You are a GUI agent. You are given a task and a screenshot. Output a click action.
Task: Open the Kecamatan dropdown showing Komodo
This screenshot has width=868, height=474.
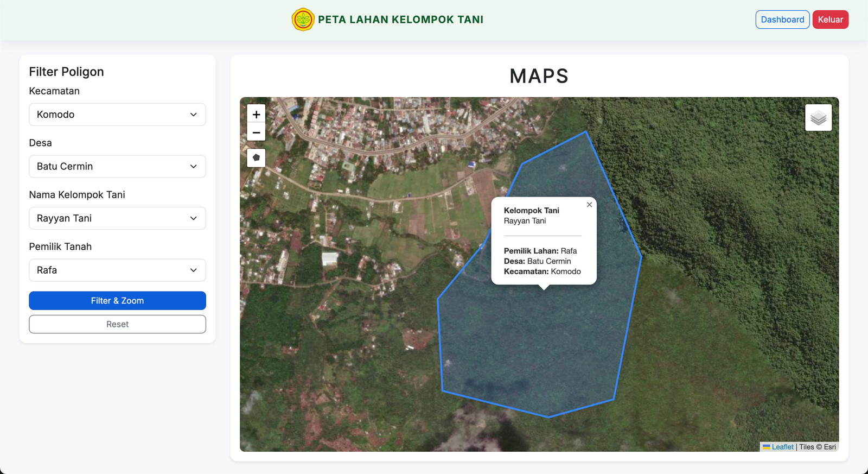(117, 115)
